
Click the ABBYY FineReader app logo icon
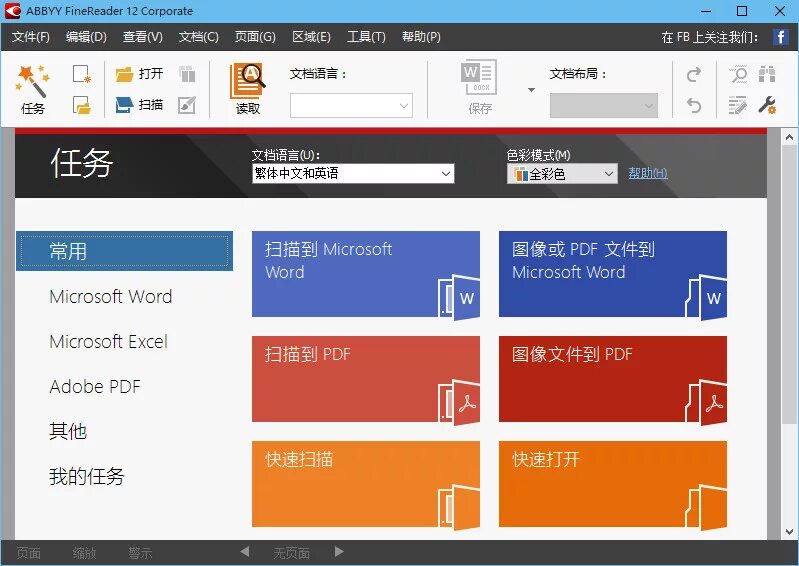coord(12,11)
